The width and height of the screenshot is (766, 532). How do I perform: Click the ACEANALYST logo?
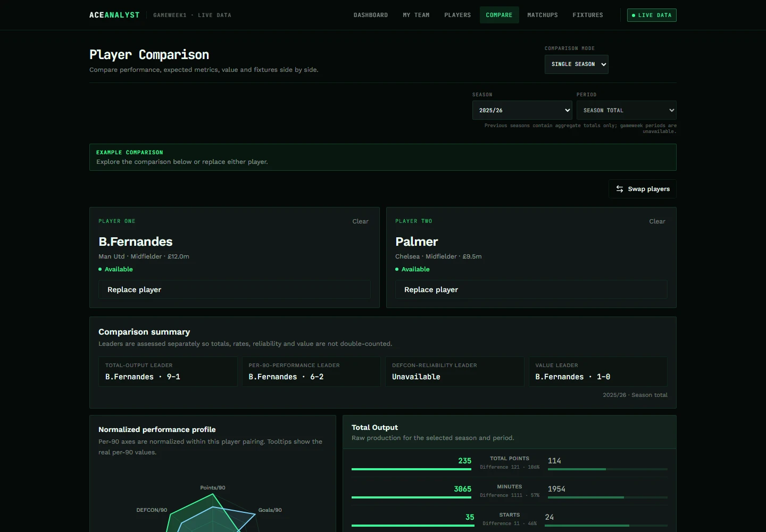click(114, 15)
